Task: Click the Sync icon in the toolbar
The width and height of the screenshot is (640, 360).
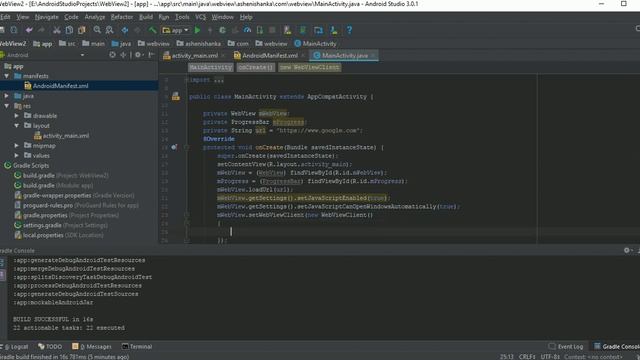Action: 13,30
